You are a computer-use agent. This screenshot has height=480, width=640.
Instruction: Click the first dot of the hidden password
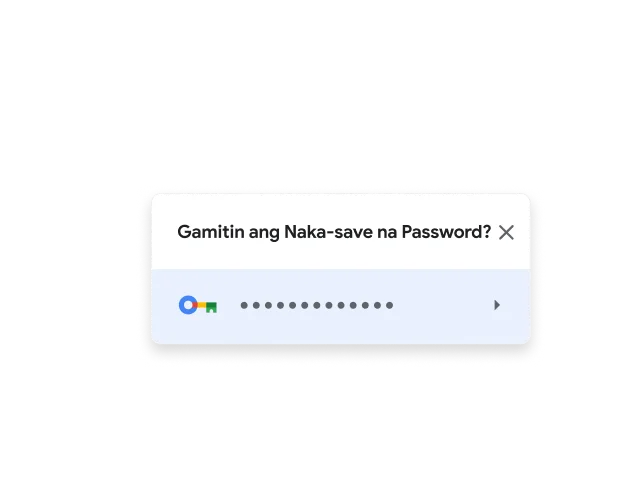[x=244, y=305]
